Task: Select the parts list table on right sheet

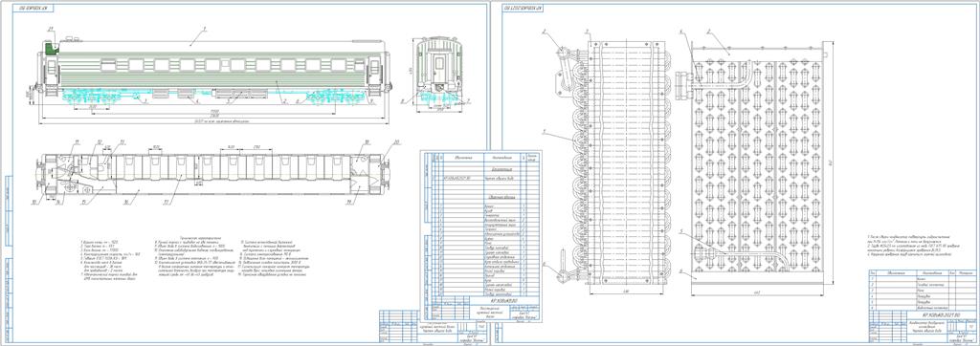Action: 922,290
